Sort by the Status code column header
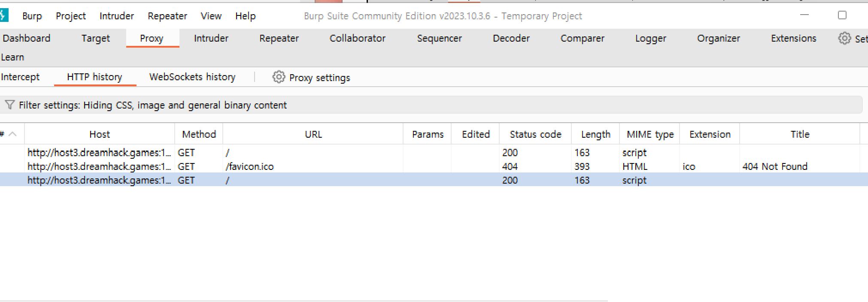This screenshot has height=302, width=868. point(535,134)
